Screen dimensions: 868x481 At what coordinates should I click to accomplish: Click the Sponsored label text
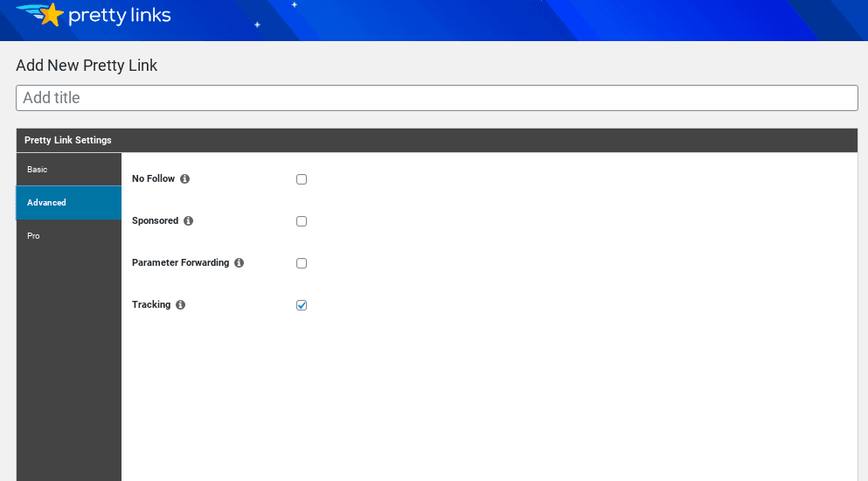pyautogui.click(x=155, y=220)
